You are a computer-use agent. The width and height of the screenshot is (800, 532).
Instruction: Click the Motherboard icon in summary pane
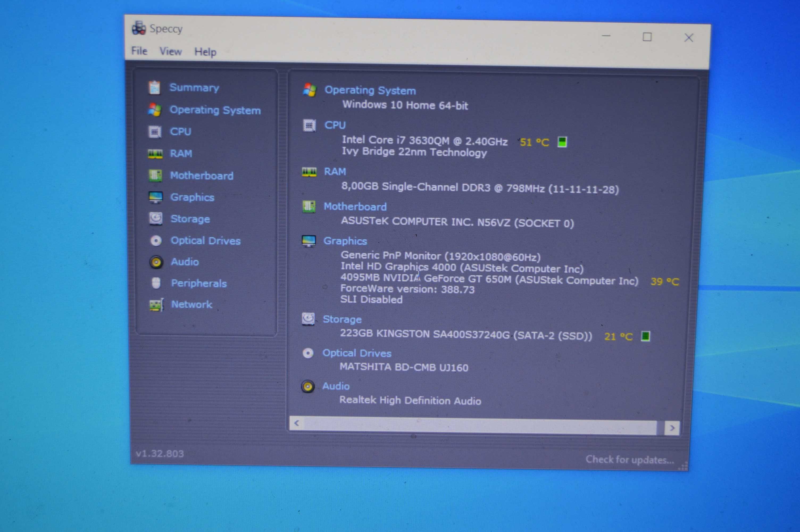pyautogui.click(x=309, y=206)
